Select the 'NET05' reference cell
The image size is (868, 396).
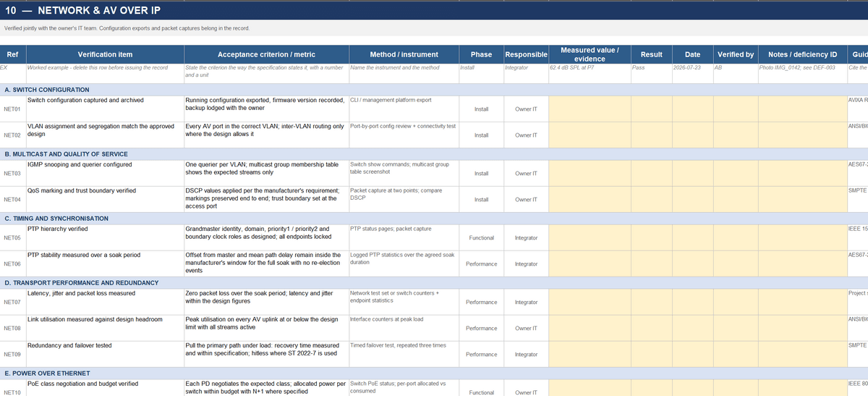(x=12, y=237)
